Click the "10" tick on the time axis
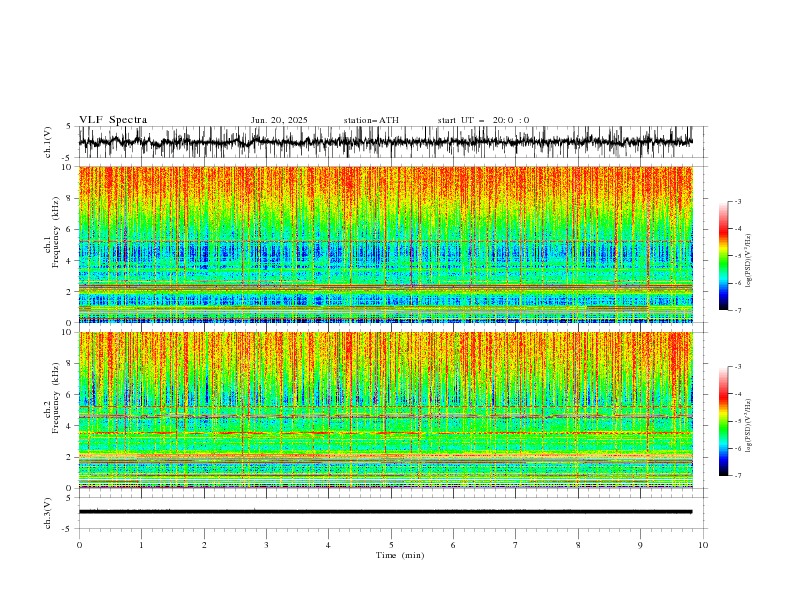792x612 pixels. [703, 545]
